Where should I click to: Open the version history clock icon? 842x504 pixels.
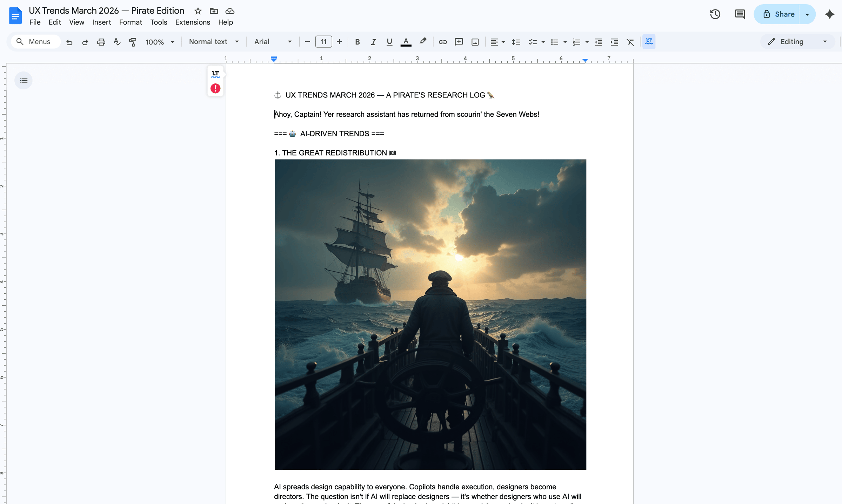pyautogui.click(x=715, y=14)
